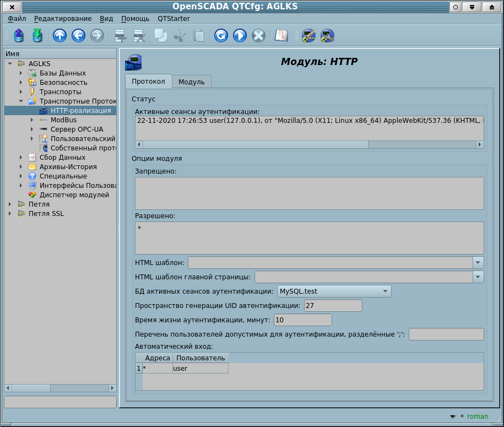
Task: Switch to the Модуль tab
Action: (x=191, y=82)
